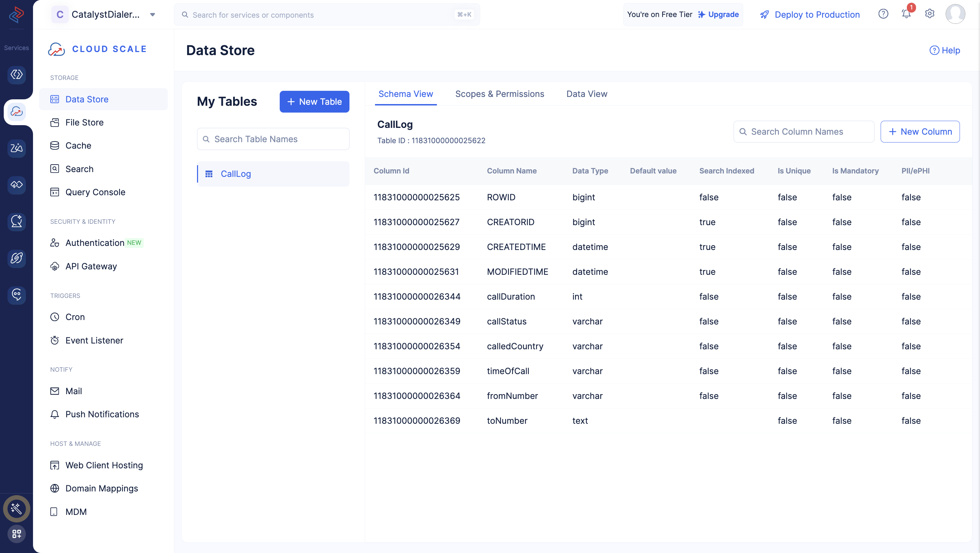This screenshot has height=553, width=980.
Task: Open File Store from storage menu
Action: (84, 122)
